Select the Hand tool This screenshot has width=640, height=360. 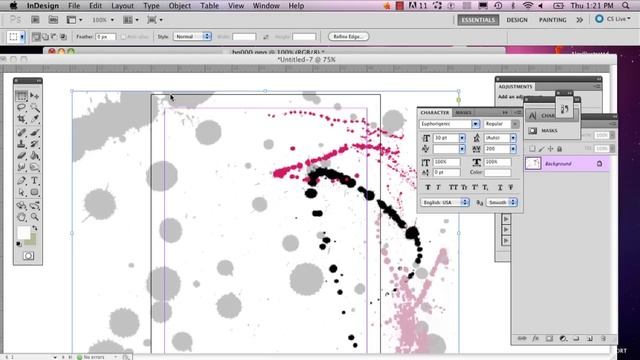[x=21, y=217]
